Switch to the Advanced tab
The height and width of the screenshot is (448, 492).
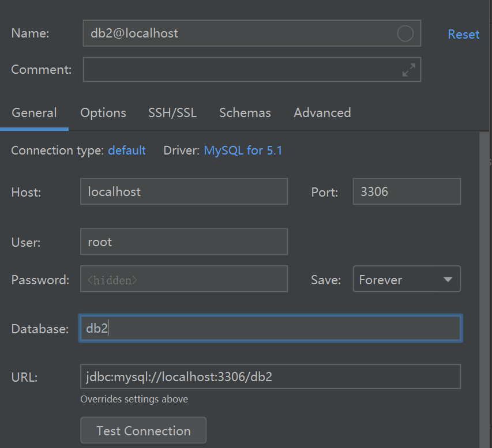[322, 113]
